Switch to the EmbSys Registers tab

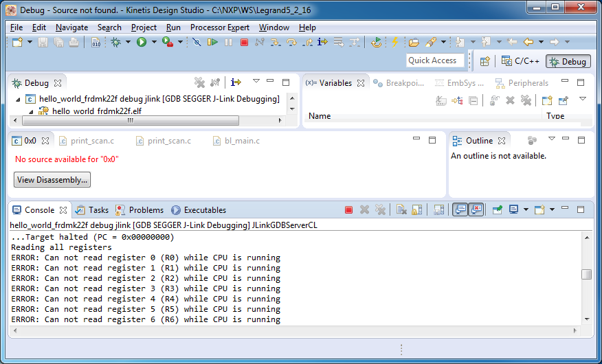[459, 83]
